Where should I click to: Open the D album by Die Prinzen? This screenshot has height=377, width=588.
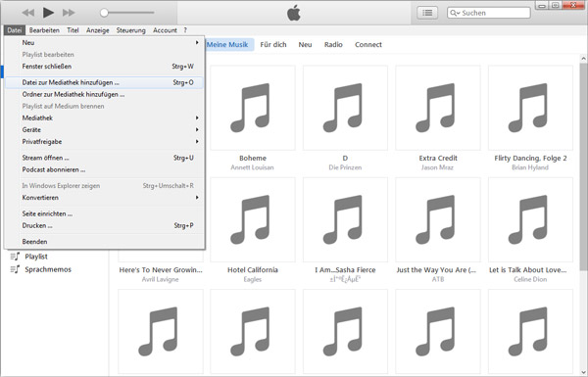coord(345,108)
